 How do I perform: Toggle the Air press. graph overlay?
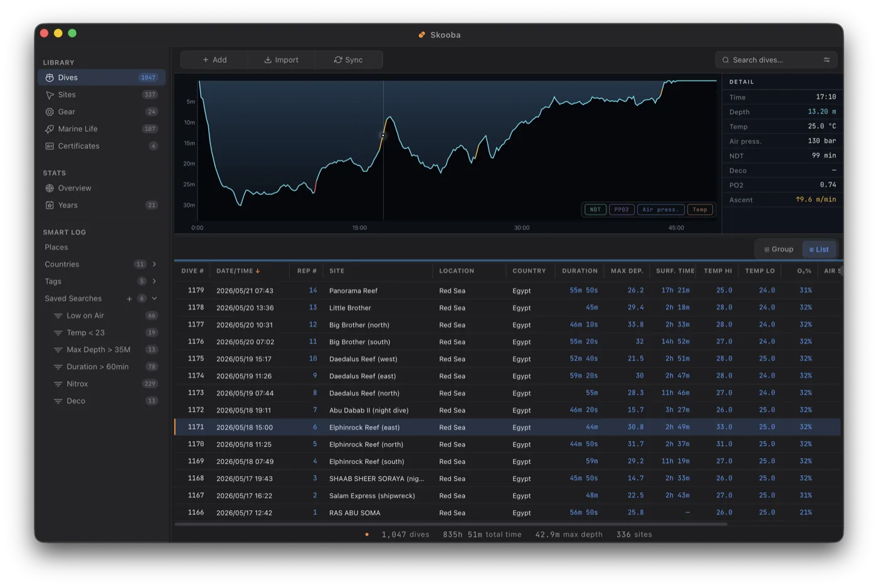tap(661, 209)
